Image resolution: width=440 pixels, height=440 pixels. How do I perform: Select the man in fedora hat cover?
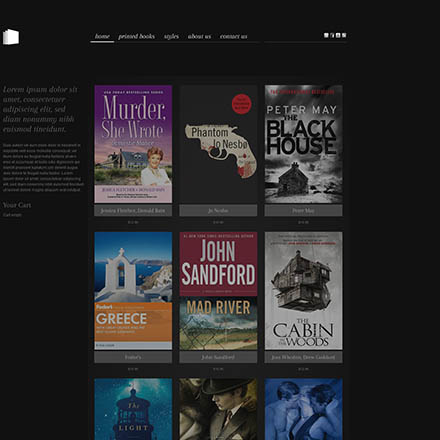[218, 409]
